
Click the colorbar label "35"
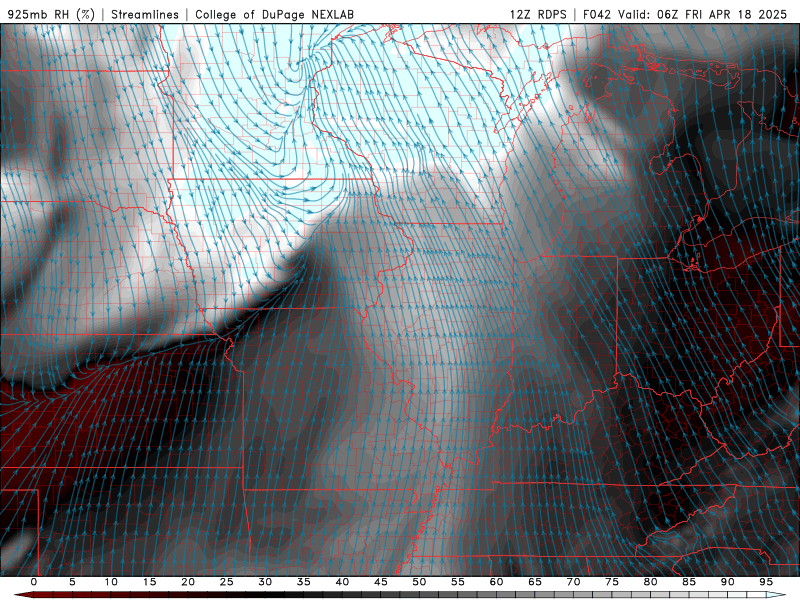click(304, 582)
